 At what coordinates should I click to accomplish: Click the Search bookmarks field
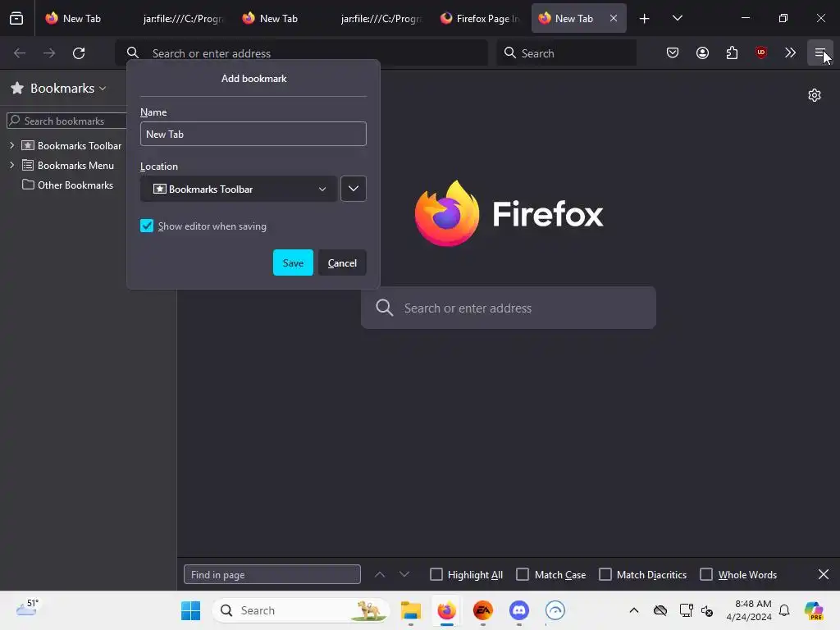point(67,121)
